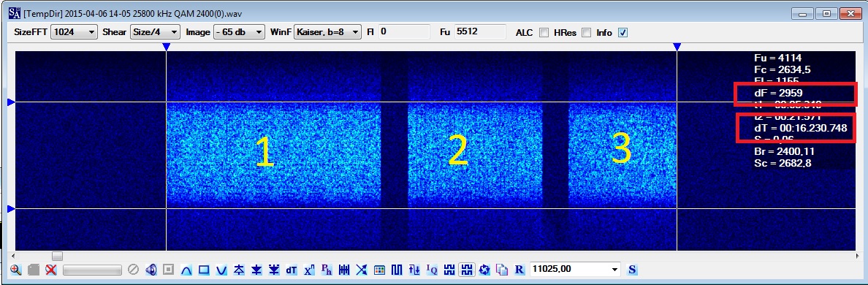
Task: Enable the HRes checkbox
Action: (x=586, y=33)
